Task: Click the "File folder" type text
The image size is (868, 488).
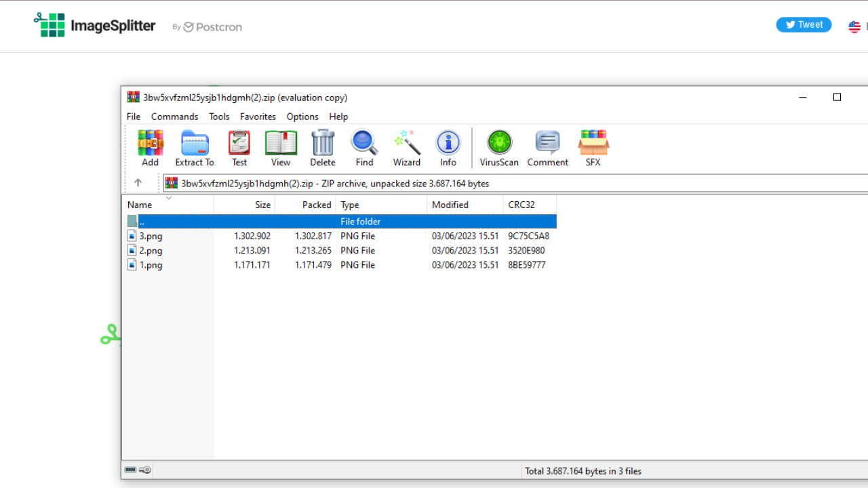Action: tap(361, 222)
